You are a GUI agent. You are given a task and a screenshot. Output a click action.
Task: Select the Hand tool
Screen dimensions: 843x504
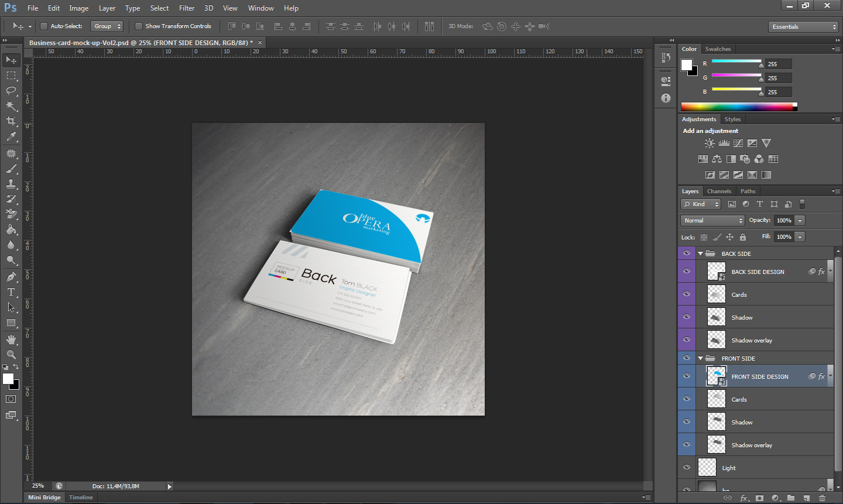tap(11, 340)
